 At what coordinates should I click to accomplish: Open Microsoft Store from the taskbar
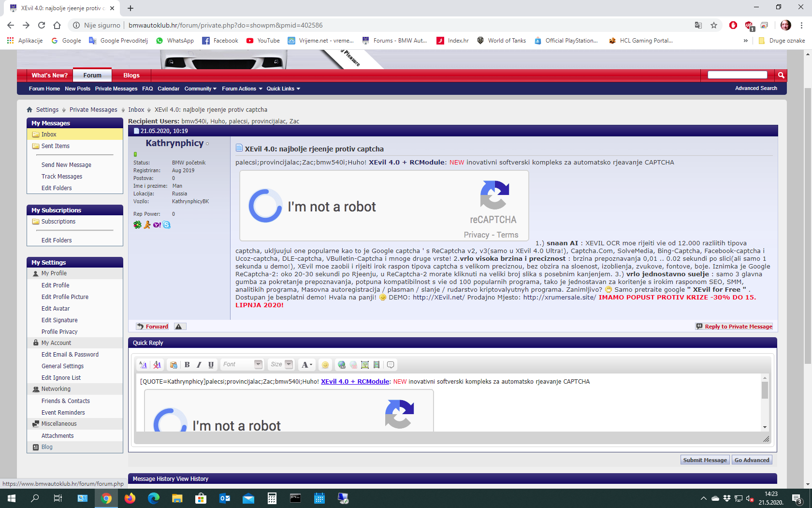201,498
